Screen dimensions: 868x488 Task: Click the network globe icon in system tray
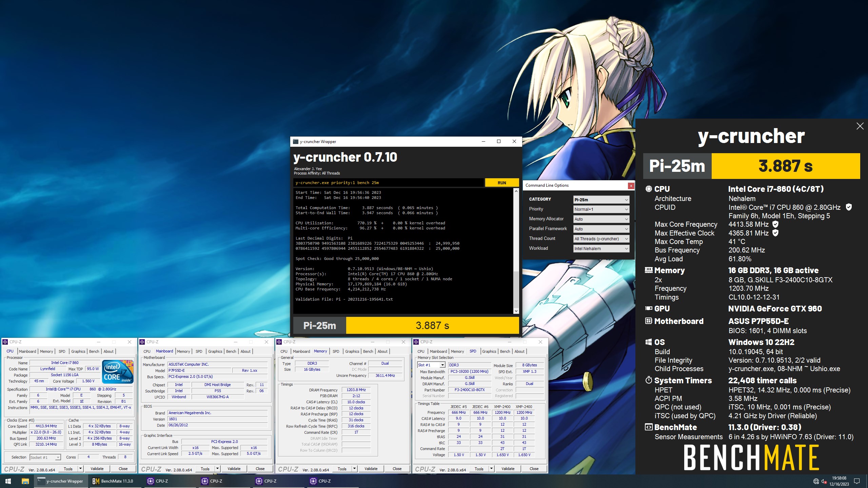tap(816, 481)
